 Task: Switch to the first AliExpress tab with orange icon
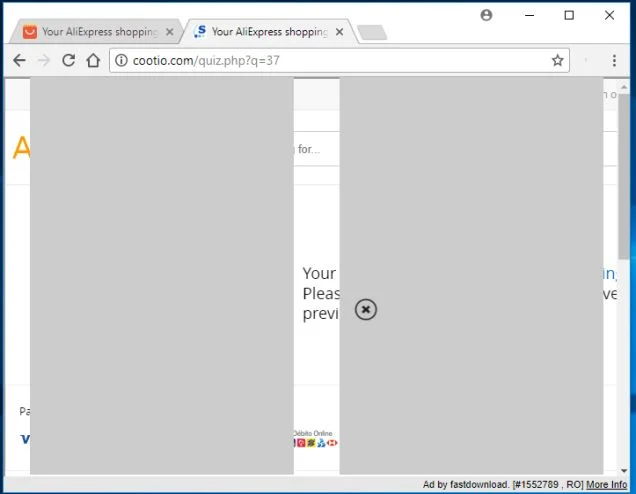(x=95, y=32)
